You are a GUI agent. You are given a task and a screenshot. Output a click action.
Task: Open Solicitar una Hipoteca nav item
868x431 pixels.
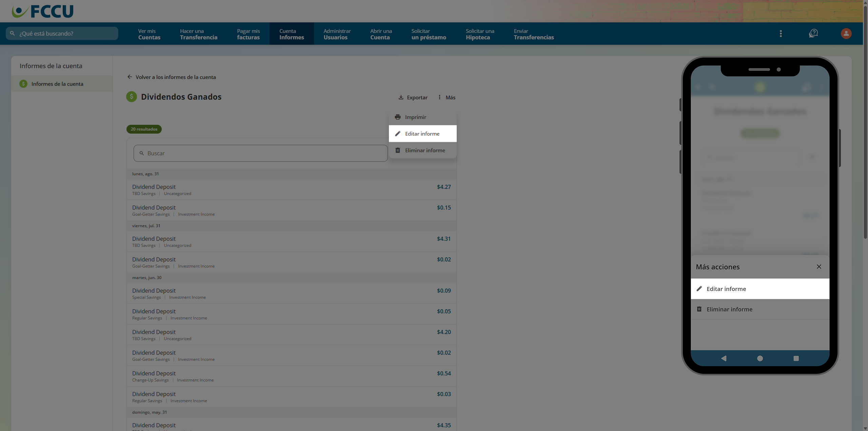pyautogui.click(x=480, y=34)
